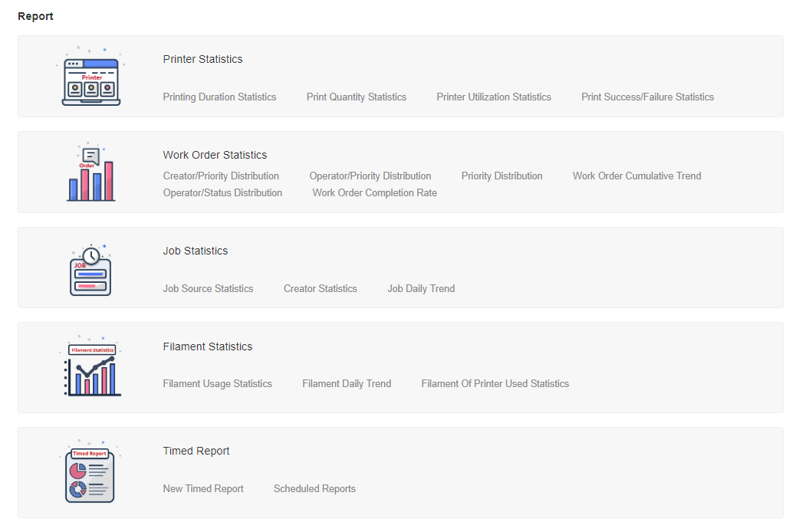
Task: View Printer Utilization Statistics
Action: 494,97
